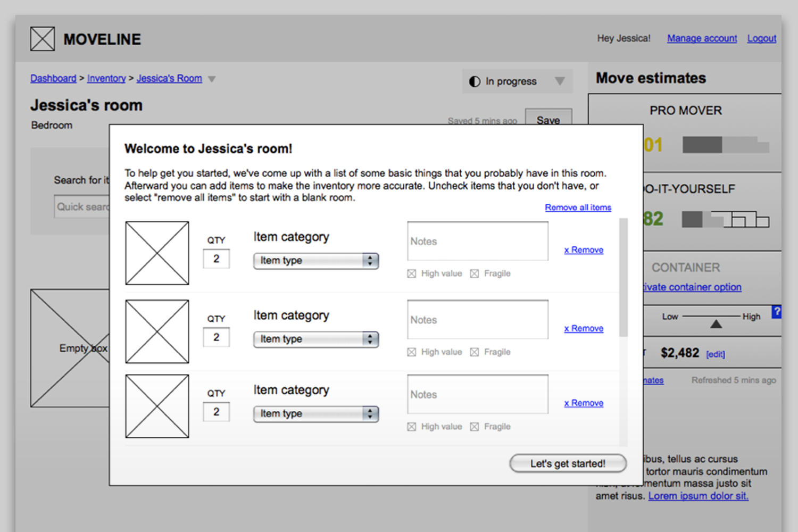Screen dimensions: 798x532
Task: Click the Low-High slider triangle handle
Action: [716, 323]
